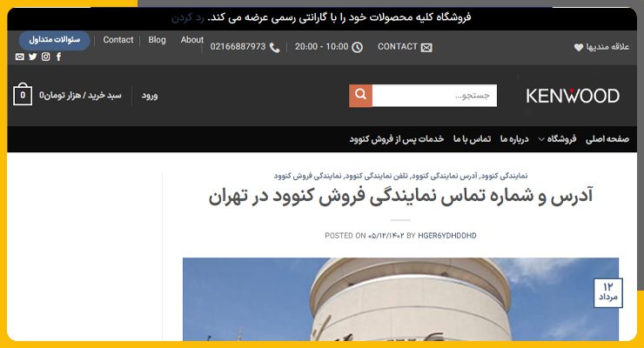
Task: Click the سئوالات متداول button
Action: point(54,40)
